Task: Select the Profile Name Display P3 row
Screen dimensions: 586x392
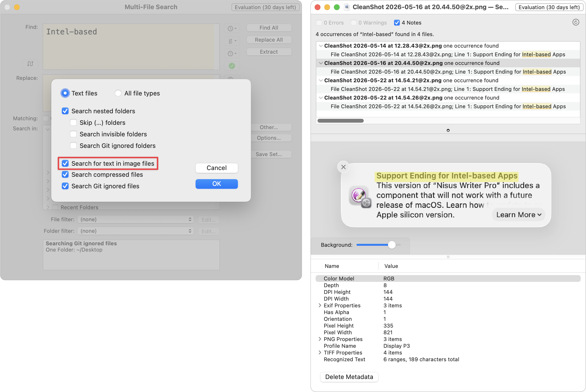Action: [448, 346]
